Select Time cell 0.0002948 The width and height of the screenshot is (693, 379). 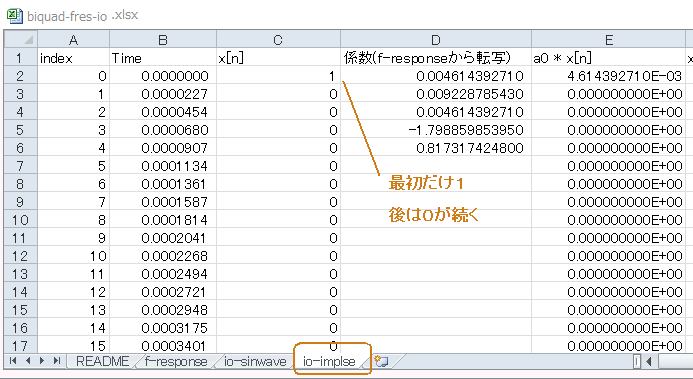tap(163, 310)
